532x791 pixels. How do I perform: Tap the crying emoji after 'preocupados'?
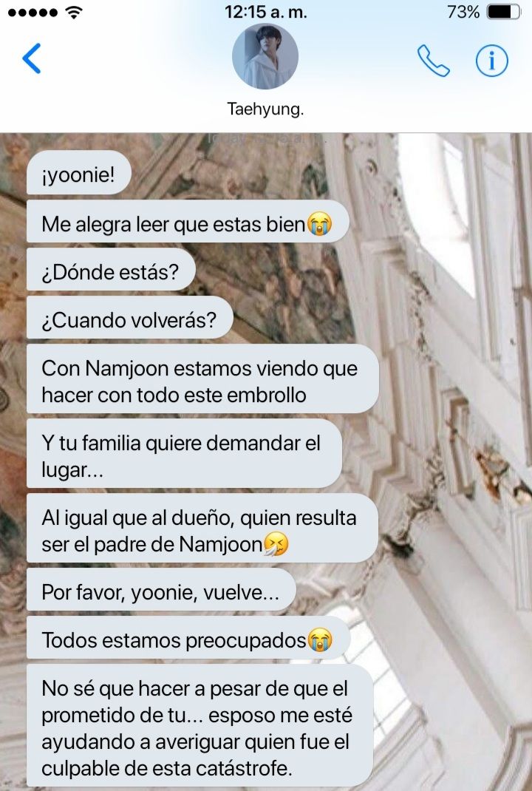[320, 640]
